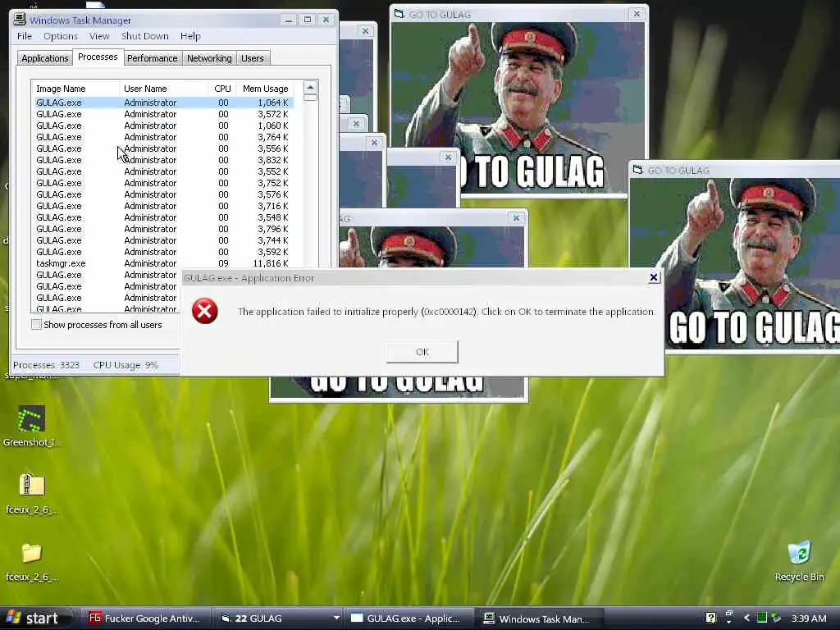Select the GULAG.exe process using 1,064 K

coord(163,103)
